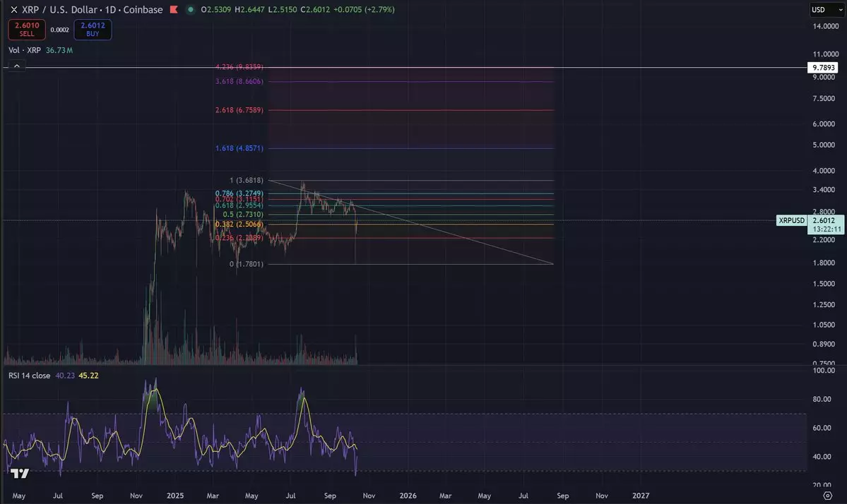Click the TradingView logo in the RSI pane

tap(19, 474)
